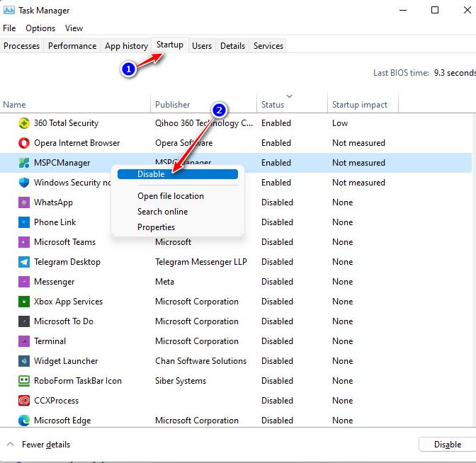Switch to the App history tab
Screen dimensions: 476x463
pos(126,46)
